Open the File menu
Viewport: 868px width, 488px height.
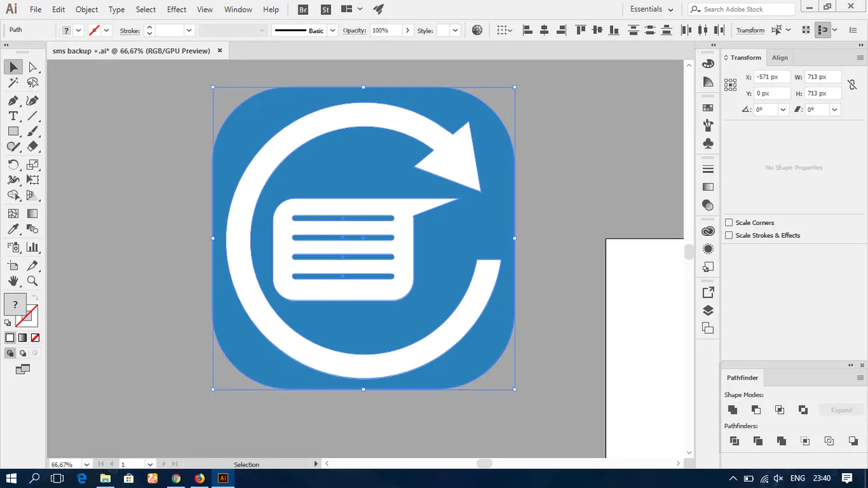(35, 9)
